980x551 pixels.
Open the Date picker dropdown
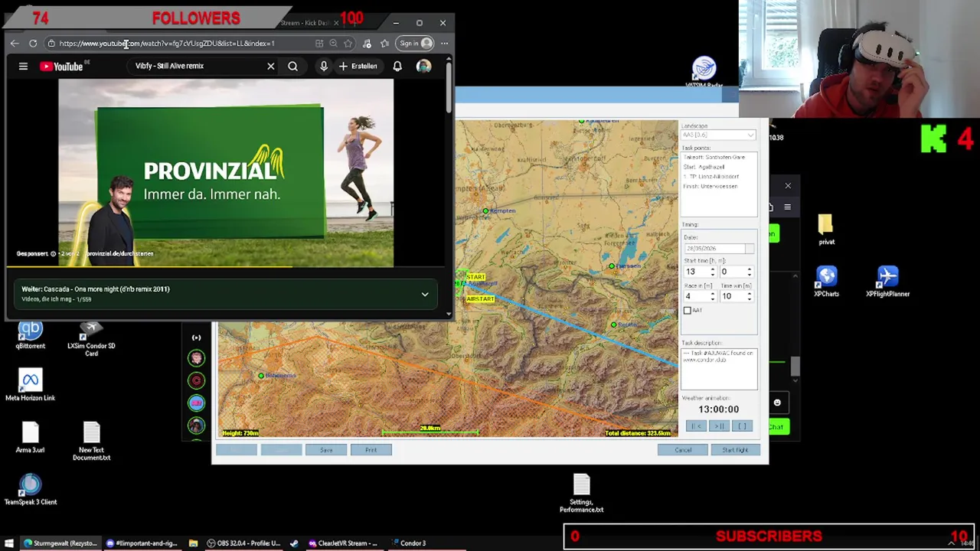pyautogui.click(x=750, y=249)
